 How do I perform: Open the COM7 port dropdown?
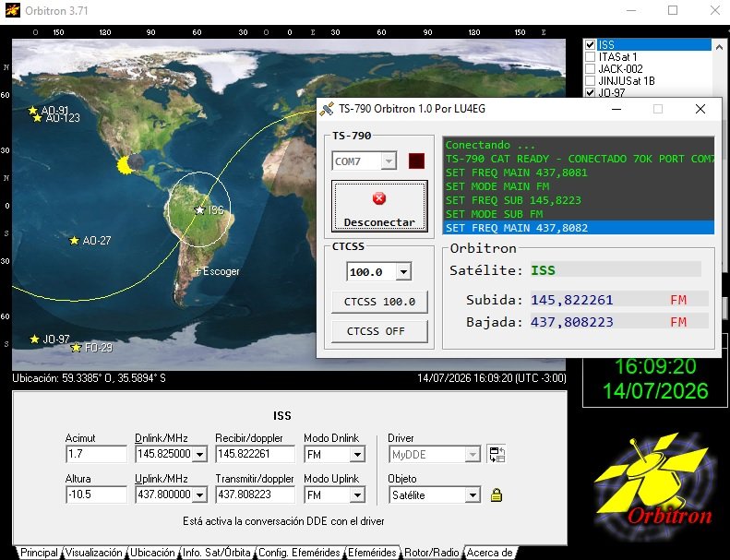tap(389, 161)
